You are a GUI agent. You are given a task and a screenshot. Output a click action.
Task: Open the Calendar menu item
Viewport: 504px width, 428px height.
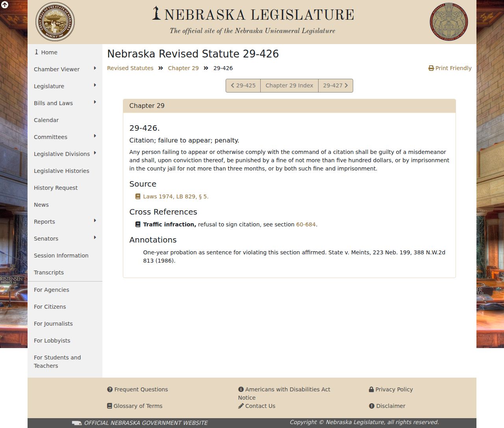[x=65, y=120]
